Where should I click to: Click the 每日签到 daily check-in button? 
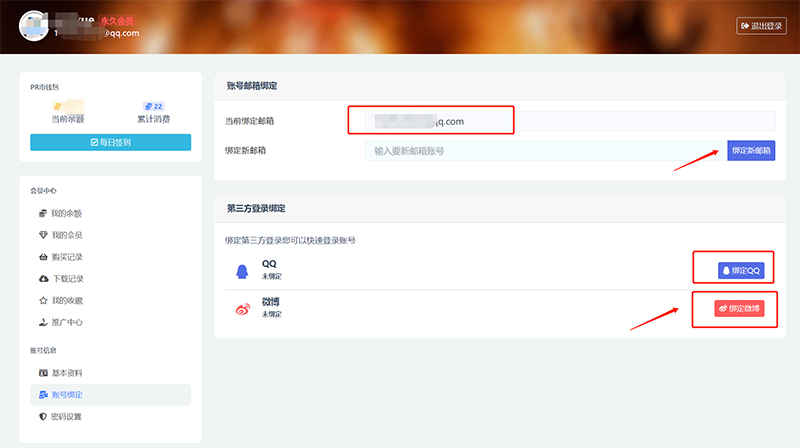tap(111, 142)
